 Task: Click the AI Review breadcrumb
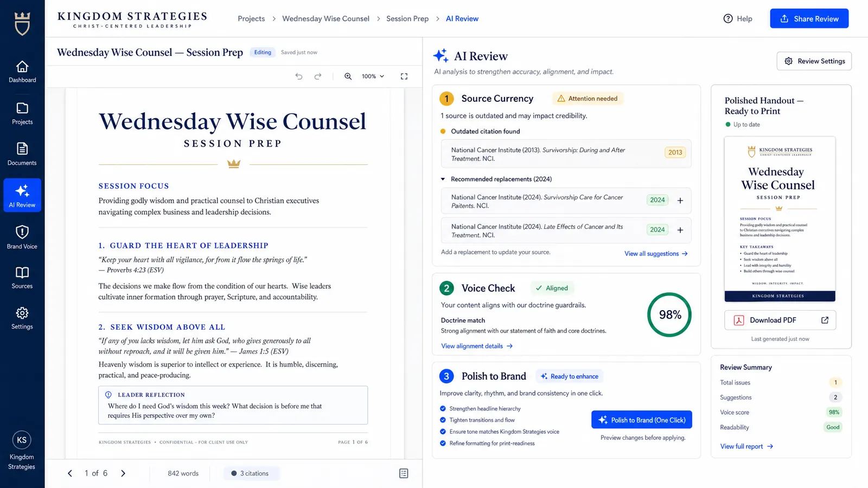point(462,18)
